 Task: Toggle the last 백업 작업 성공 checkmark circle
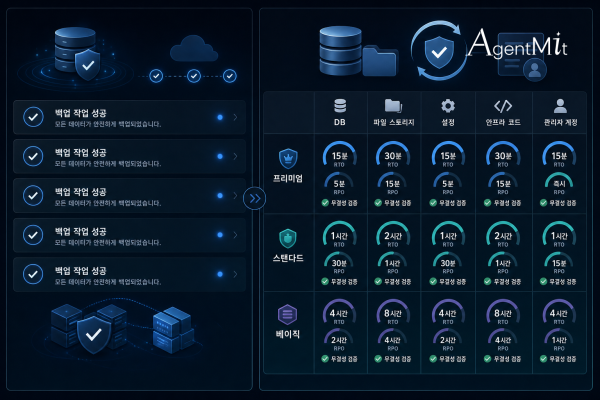(33, 274)
